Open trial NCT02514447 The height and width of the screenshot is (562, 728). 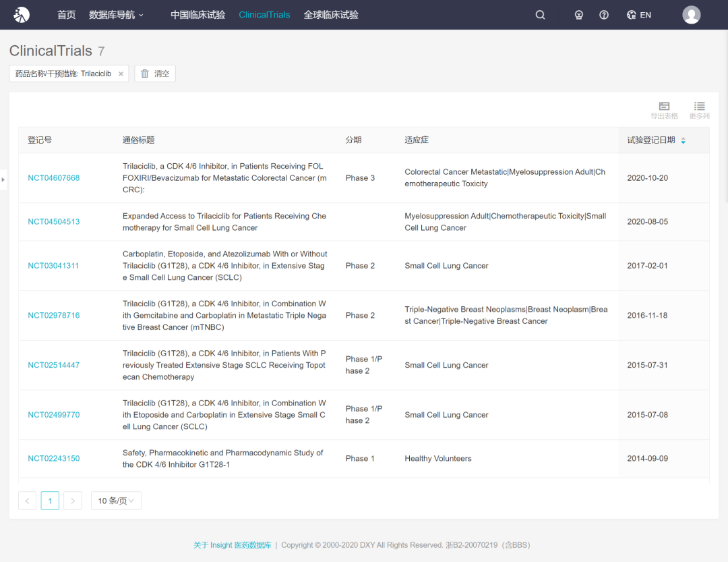click(54, 366)
